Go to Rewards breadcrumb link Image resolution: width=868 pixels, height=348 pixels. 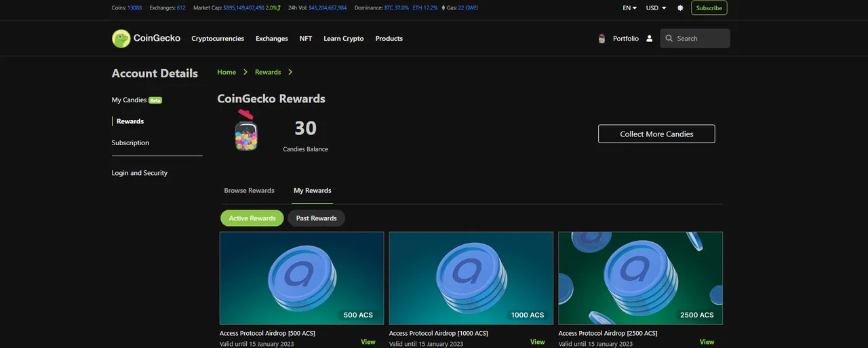(268, 72)
